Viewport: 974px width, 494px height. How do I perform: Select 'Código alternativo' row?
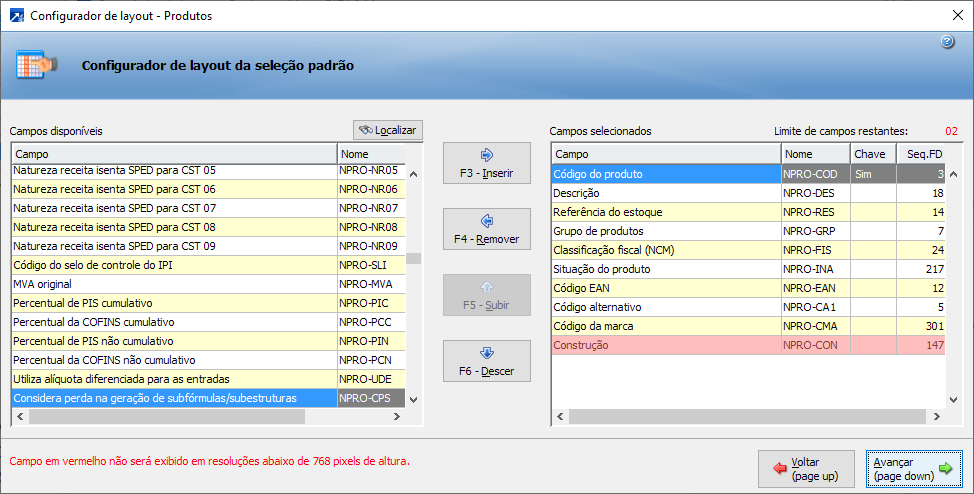749,307
